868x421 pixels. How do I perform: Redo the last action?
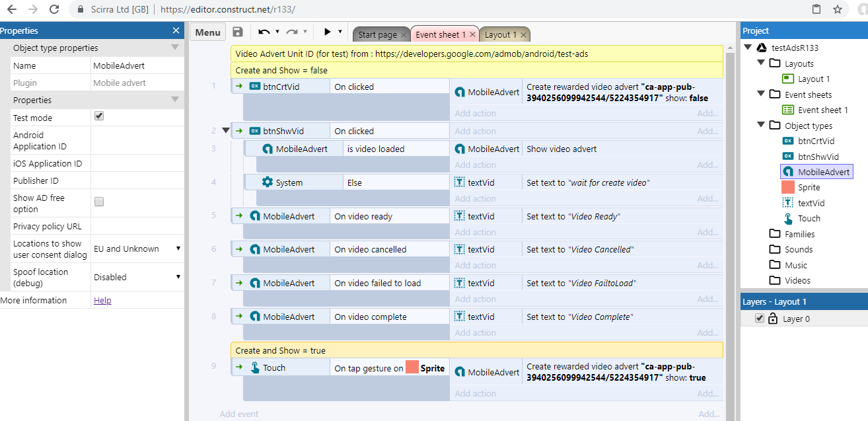(x=292, y=32)
